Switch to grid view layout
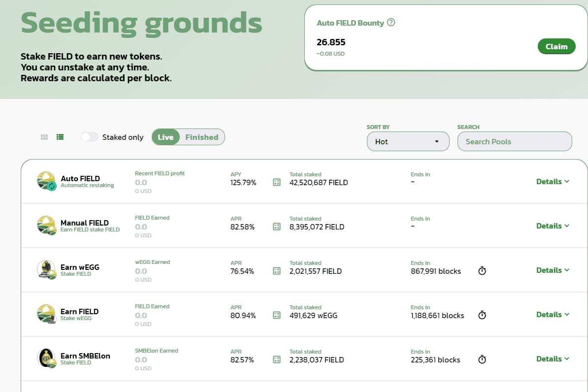588x392 pixels. click(x=43, y=137)
